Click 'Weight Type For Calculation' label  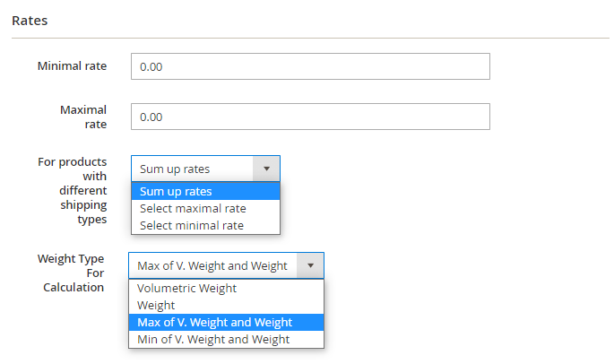click(74, 273)
